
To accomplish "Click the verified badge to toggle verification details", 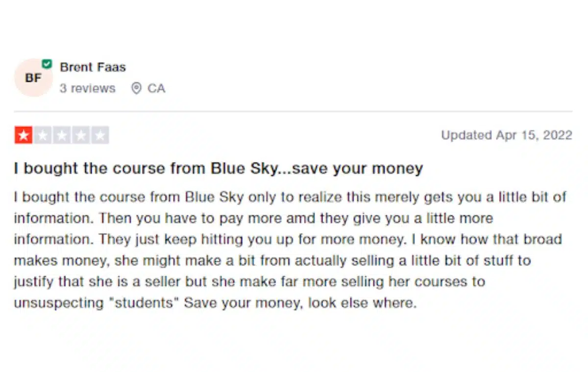I will click(x=48, y=64).
